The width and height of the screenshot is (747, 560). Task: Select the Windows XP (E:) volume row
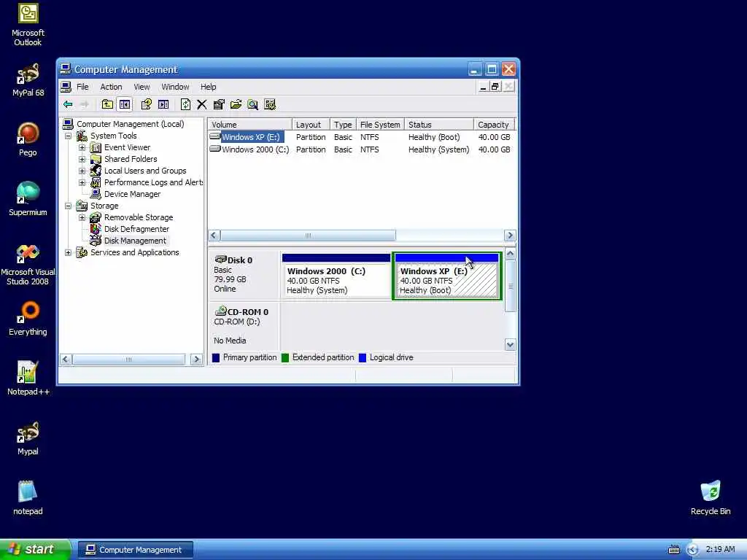[362, 137]
